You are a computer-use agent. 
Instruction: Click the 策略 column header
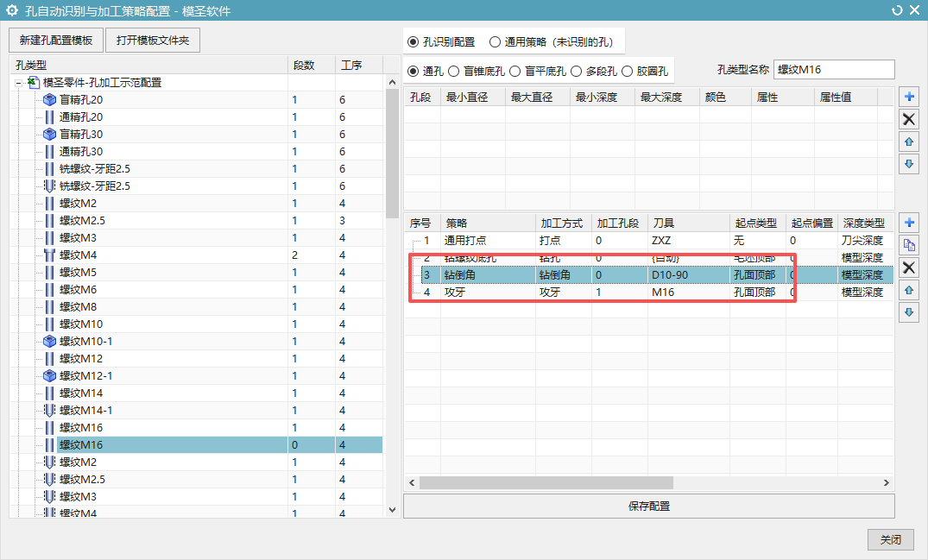coord(488,223)
